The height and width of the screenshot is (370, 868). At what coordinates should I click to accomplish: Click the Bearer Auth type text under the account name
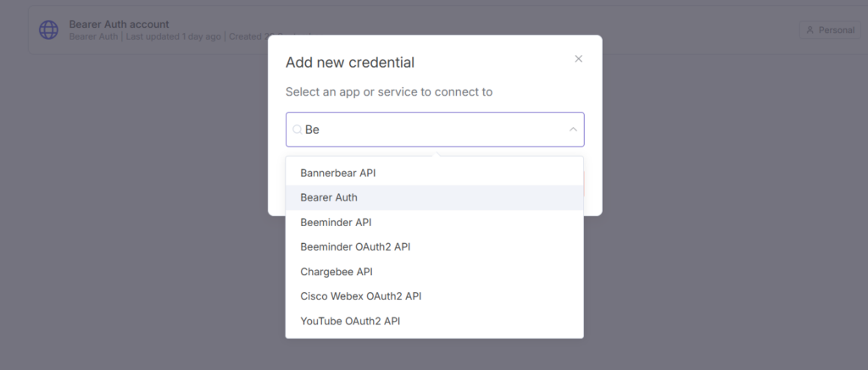93,36
